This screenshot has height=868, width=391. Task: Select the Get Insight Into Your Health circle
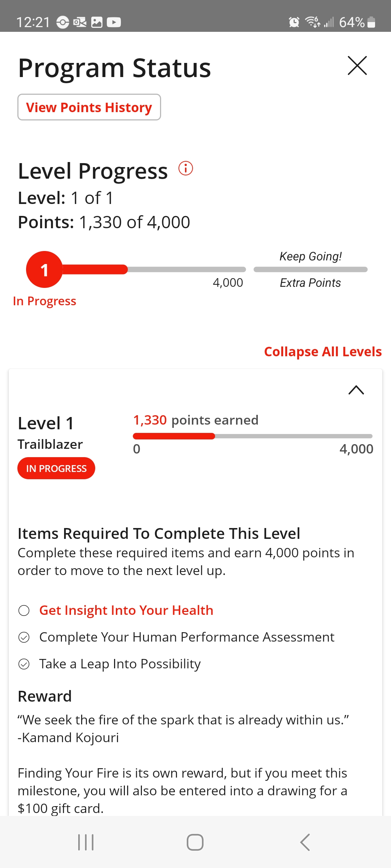[x=24, y=610]
